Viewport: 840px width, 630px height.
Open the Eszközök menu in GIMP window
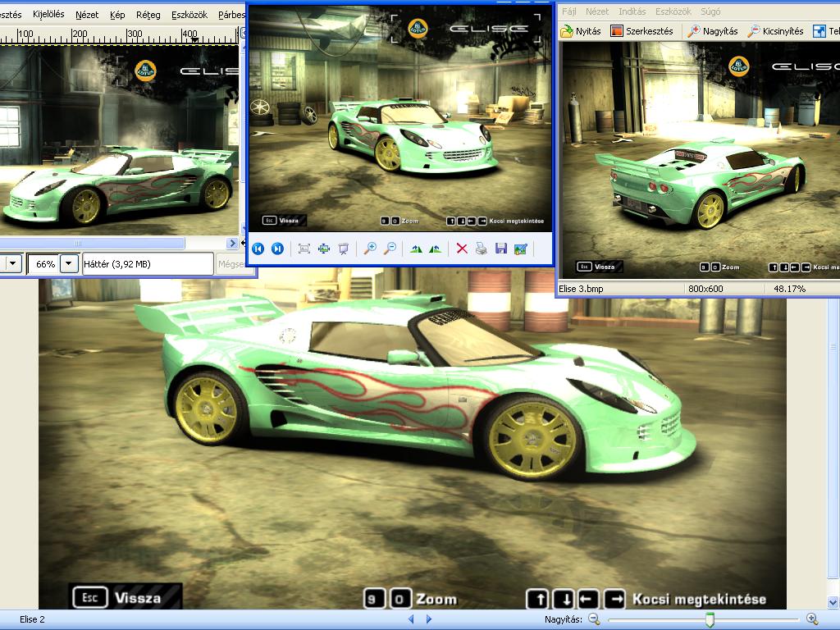click(x=189, y=15)
